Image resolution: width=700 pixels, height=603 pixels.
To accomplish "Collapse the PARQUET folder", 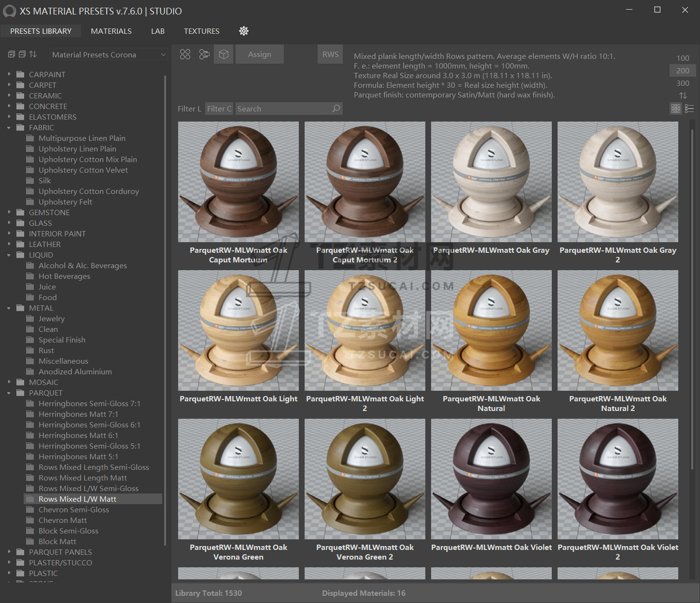I will (x=9, y=393).
